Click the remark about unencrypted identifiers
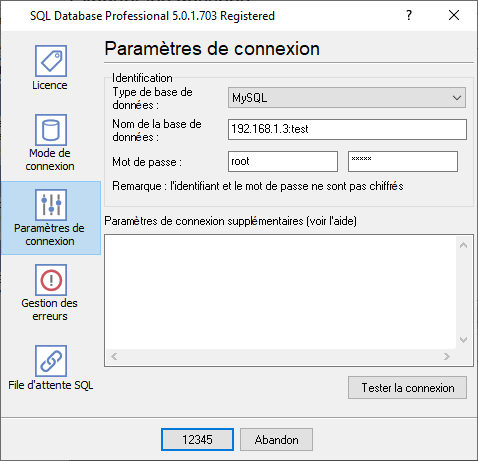This screenshot has width=478, height=461. point(258,186)
